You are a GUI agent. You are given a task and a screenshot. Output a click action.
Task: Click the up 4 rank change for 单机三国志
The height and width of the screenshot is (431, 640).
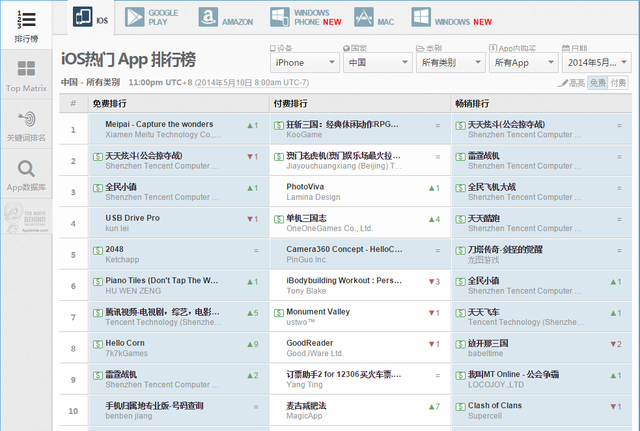(x=434, y=219)
